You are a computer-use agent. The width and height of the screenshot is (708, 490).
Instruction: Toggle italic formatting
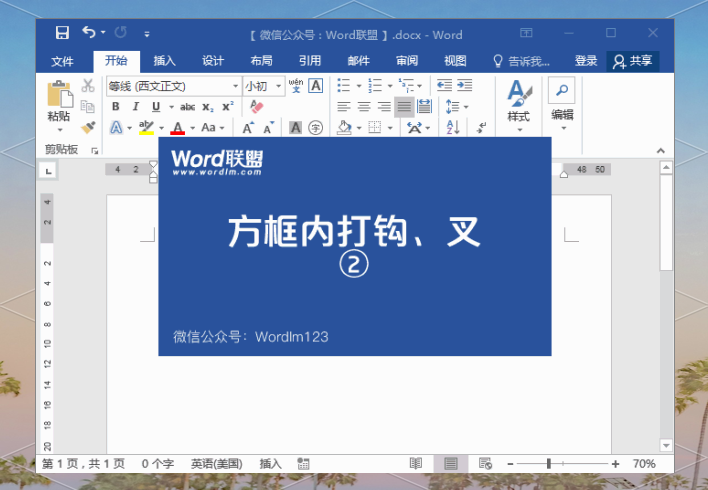[x=135, y=107]
